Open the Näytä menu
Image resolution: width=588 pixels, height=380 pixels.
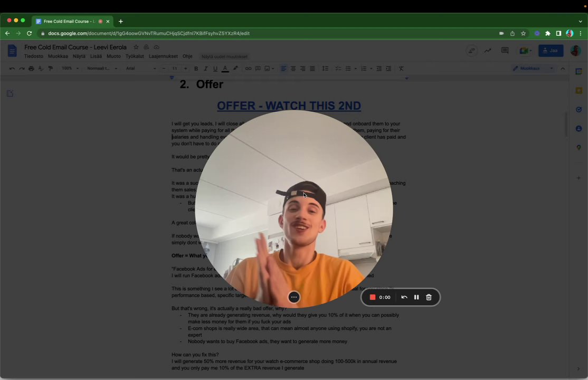click(x=79, y=56)
